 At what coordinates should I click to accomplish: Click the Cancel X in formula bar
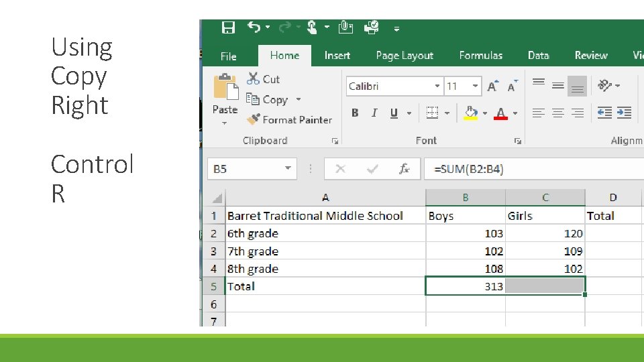(x=341, y=169)
